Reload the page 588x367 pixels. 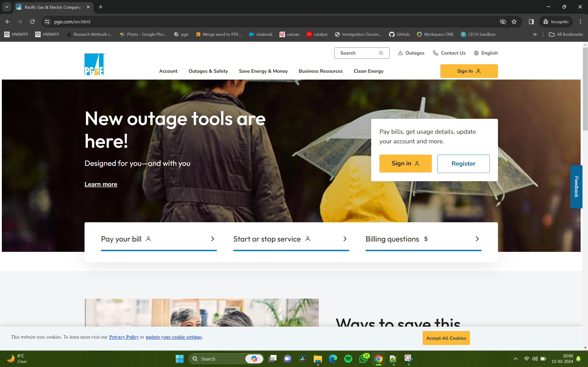[x=32, y=22]
